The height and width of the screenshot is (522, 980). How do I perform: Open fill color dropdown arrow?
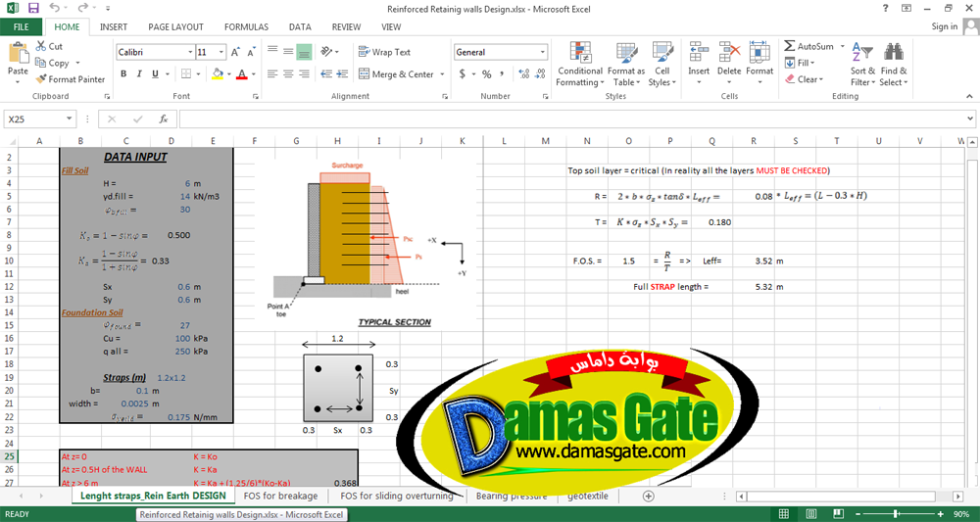228,73
